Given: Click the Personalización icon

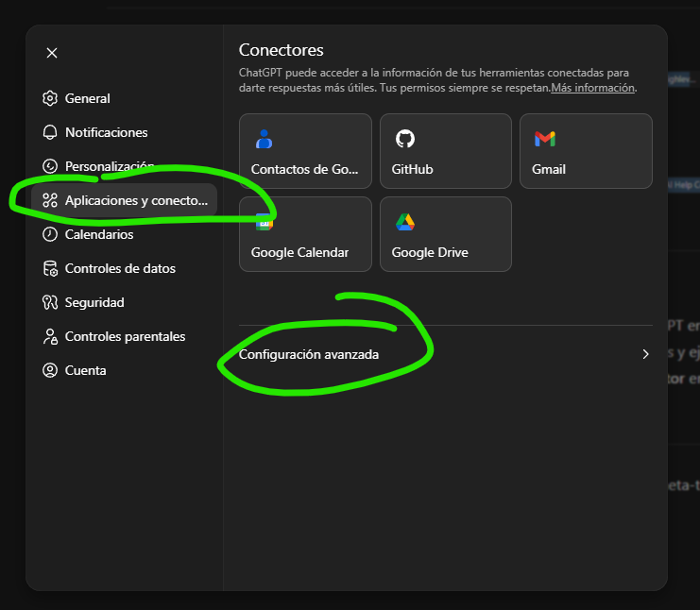Looking at the screenshot, I should pos(50,166).
